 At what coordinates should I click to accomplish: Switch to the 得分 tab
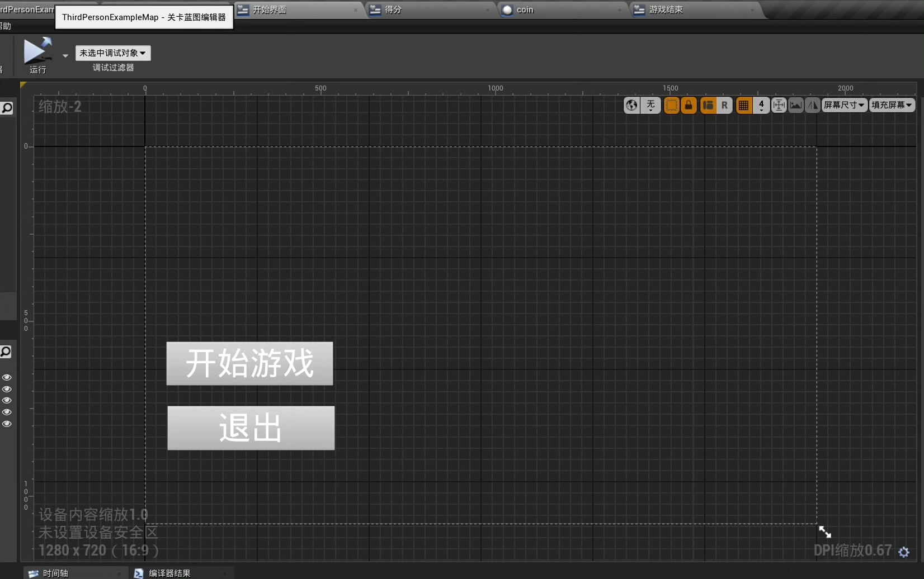(x=393, y=10)
